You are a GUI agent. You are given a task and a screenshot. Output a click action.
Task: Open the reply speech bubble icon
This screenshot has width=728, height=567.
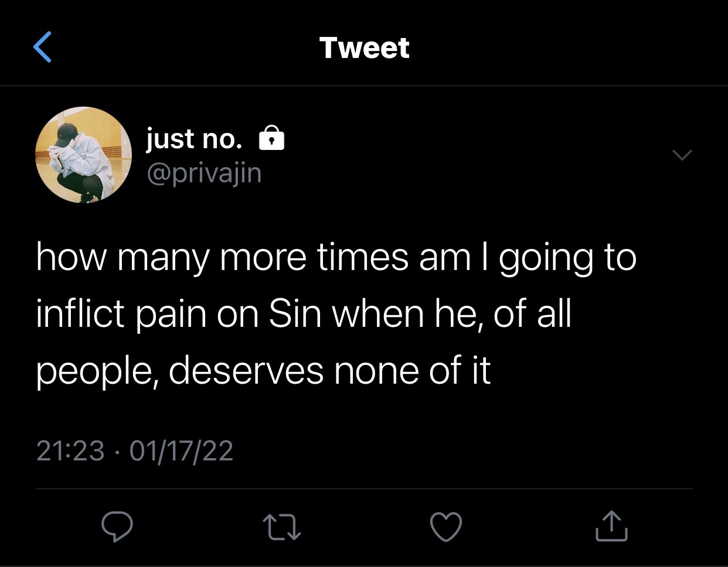click(x=117, y=526)
